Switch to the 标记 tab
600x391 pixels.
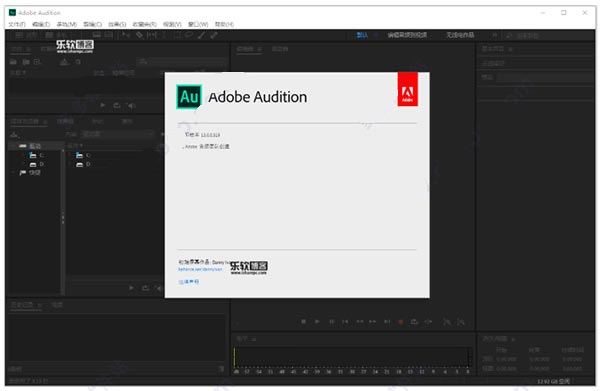[x=97, y=121]
